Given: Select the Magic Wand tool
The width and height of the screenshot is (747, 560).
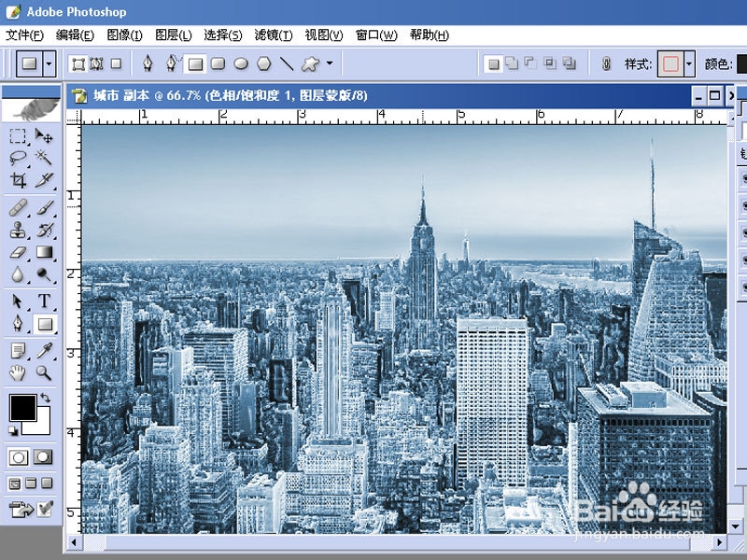Looking at the screenshot, I should 44,158.
